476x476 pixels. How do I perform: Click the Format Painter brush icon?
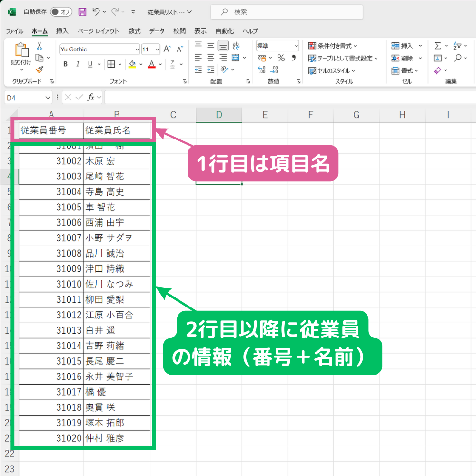click(x=40, y=69)
